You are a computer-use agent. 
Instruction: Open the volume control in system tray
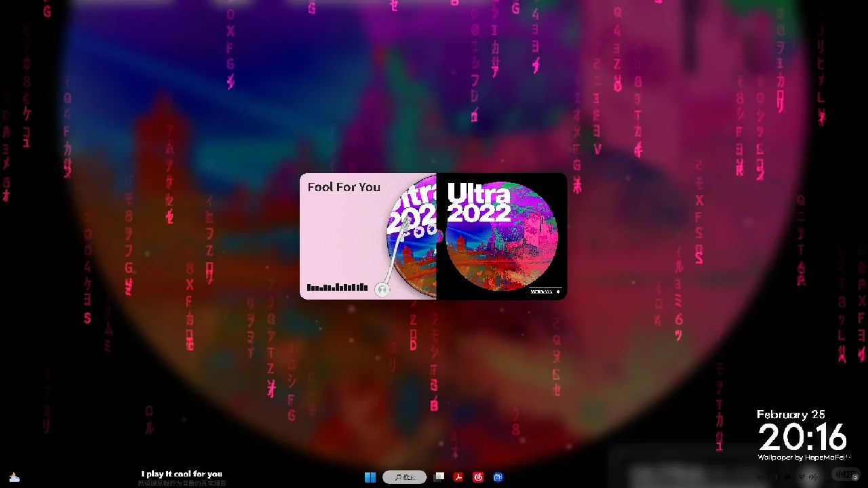812,477
